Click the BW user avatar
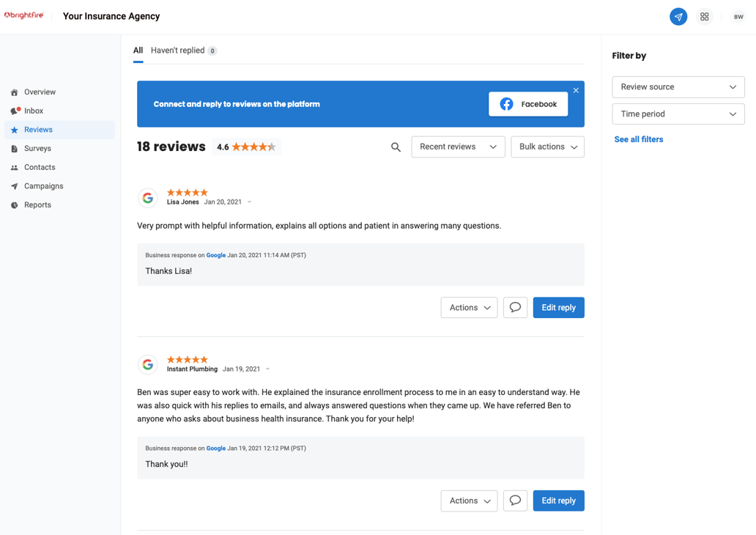This screenshot has width=756, height=535. point(738,16)
